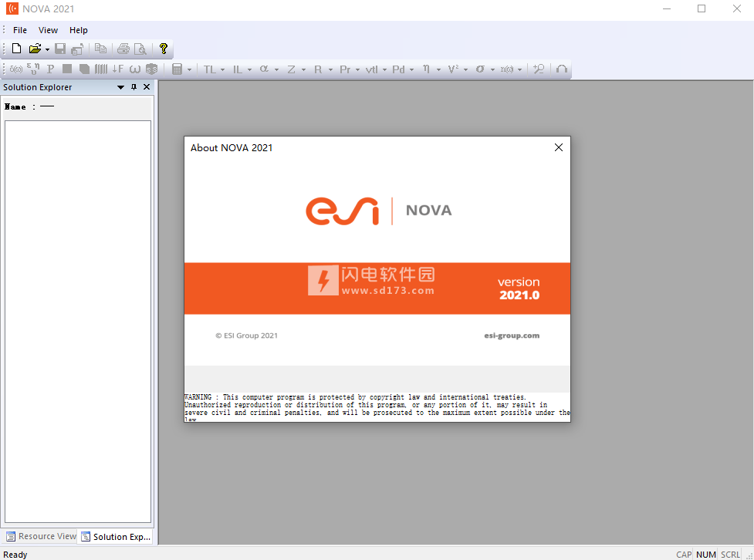Open the Help menu

point(79,30)
